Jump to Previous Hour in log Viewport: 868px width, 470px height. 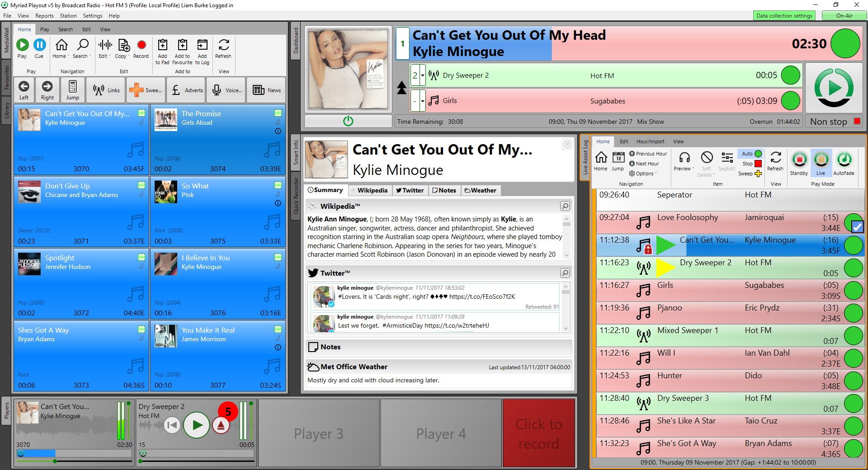pos(648,154)
